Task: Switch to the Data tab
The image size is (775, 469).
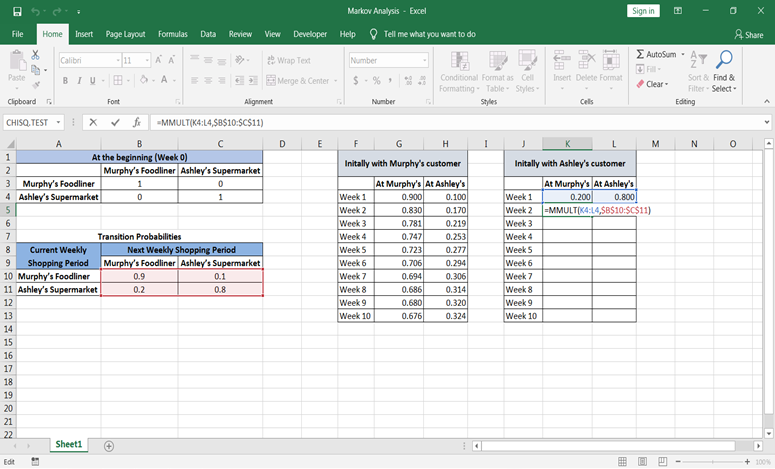Action: coord(208,34)
